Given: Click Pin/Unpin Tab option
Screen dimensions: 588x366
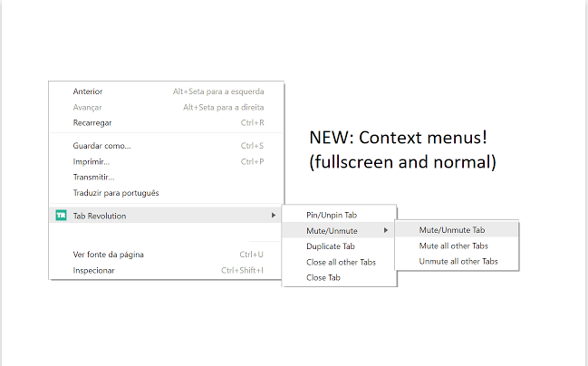Looking at the screenshot, I should (x=339, y=215).
